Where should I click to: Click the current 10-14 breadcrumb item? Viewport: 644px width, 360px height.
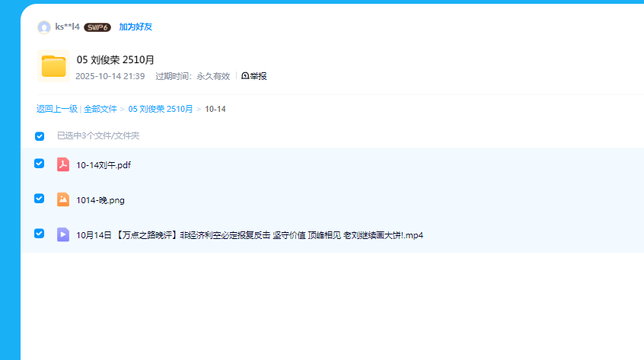(215, 109)
